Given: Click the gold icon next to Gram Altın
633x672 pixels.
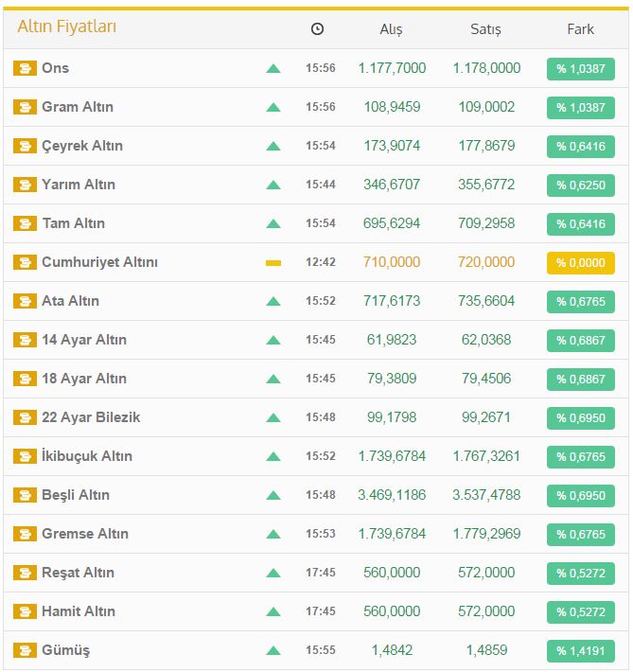Looking at the screenshot, I should pyautogui.click(x=25, y=107).
